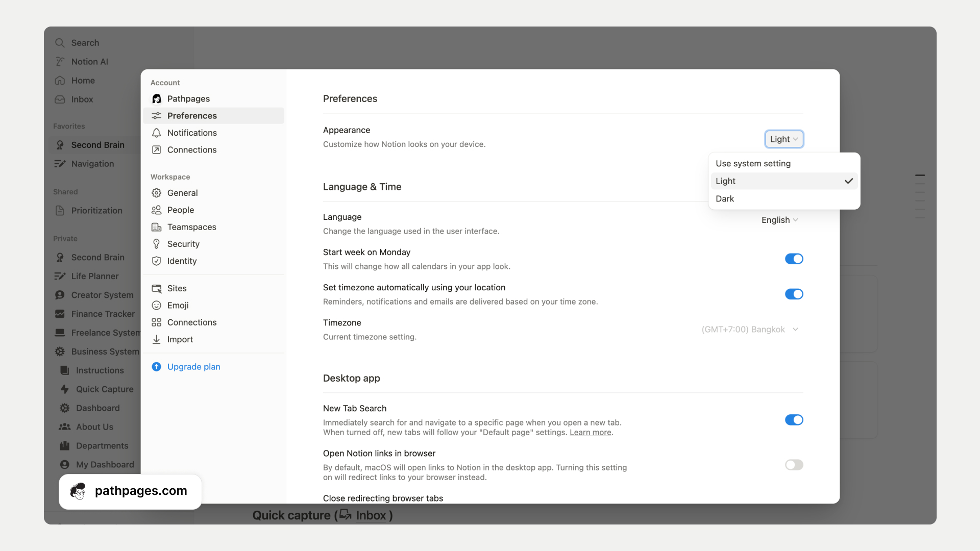
Task: Open the Instructions subpage
Action: coord(100,370)
